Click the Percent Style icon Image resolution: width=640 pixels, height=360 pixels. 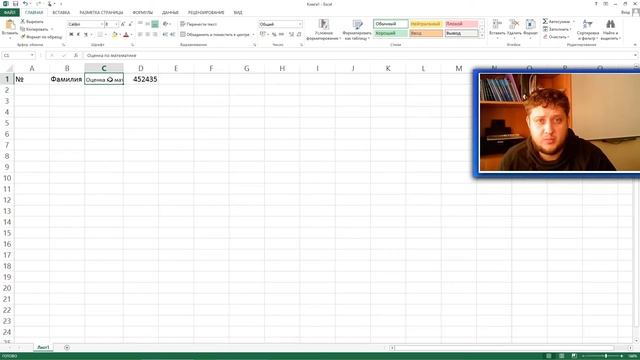pos(274,35)
